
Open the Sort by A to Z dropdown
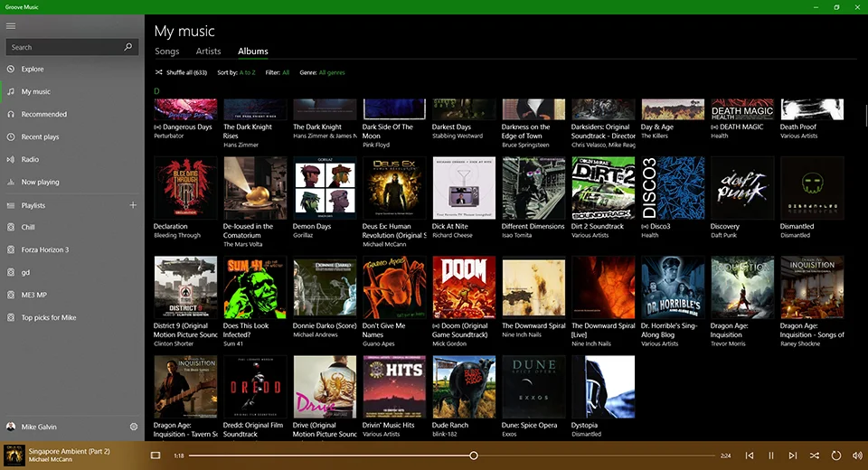247,72
